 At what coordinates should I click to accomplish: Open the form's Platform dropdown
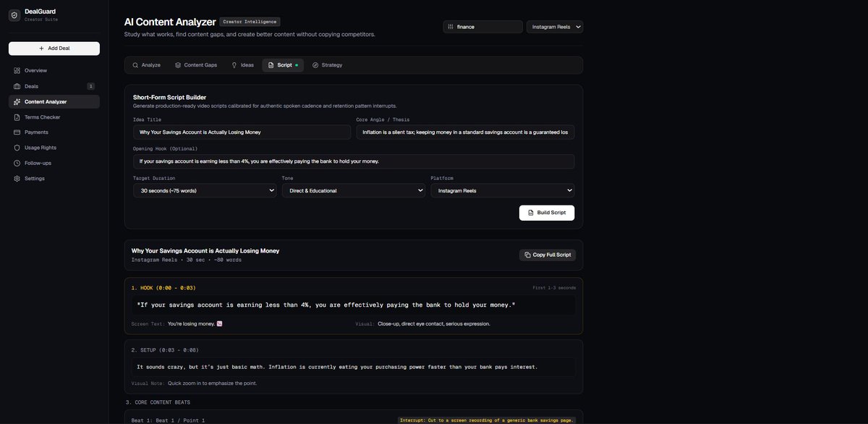pyautogui.click(x=503, y=190)
